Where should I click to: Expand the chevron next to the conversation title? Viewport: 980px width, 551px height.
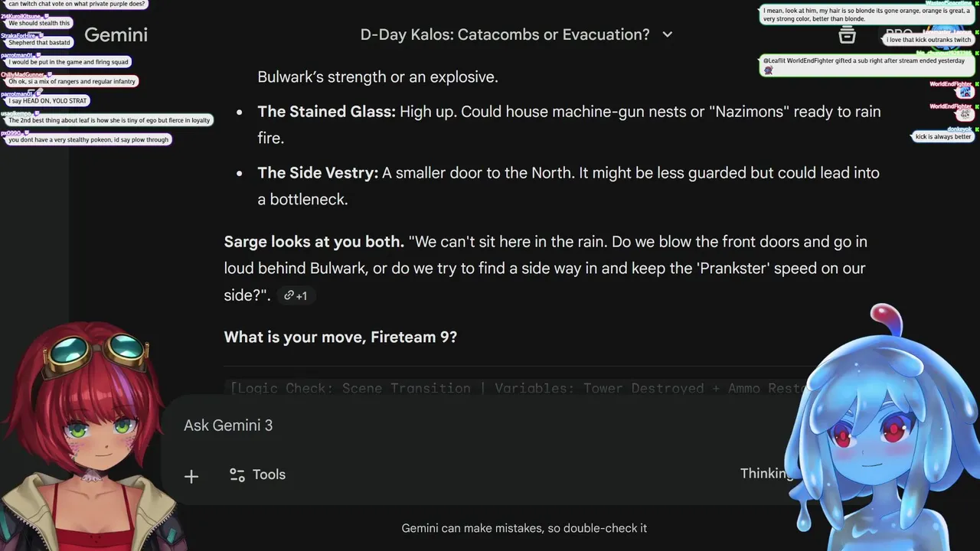[667, 34]
